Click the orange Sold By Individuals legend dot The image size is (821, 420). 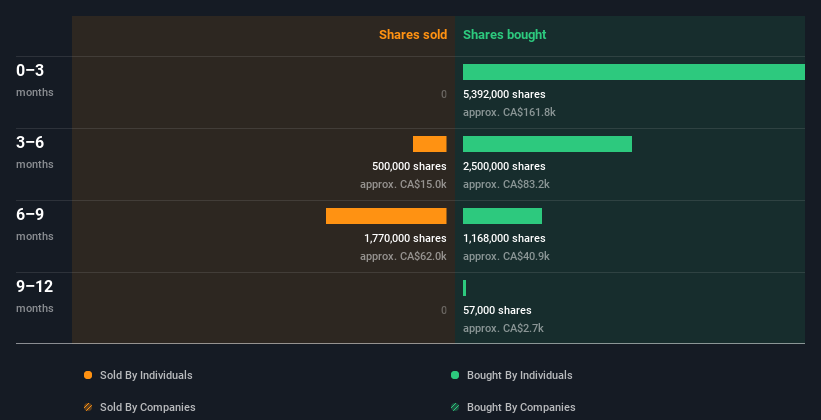click(88, 375)
